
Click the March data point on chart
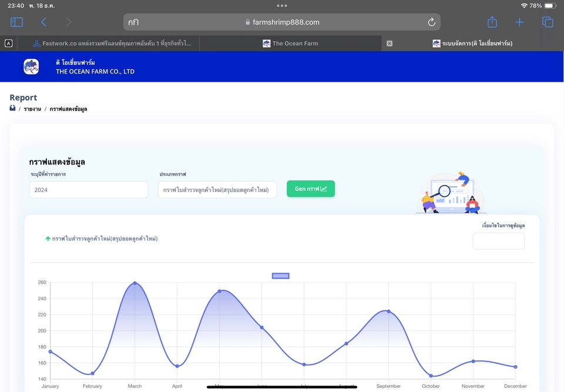[135, 283]
